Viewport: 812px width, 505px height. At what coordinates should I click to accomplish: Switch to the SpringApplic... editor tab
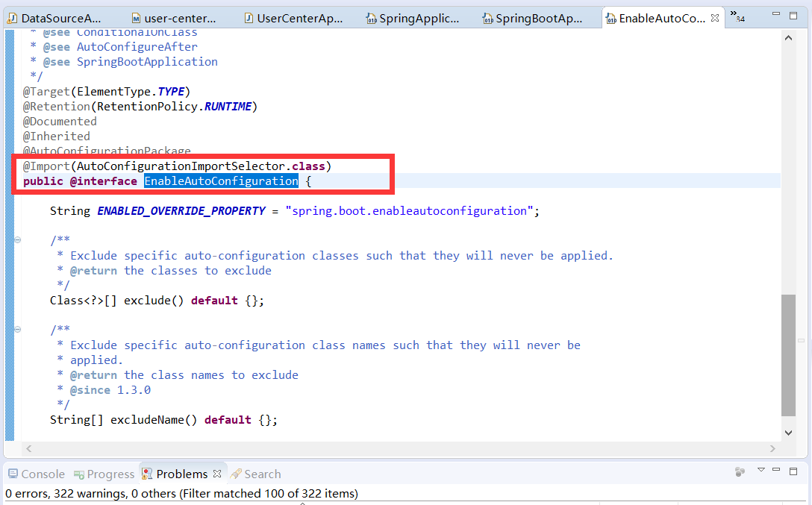(413, 19)
